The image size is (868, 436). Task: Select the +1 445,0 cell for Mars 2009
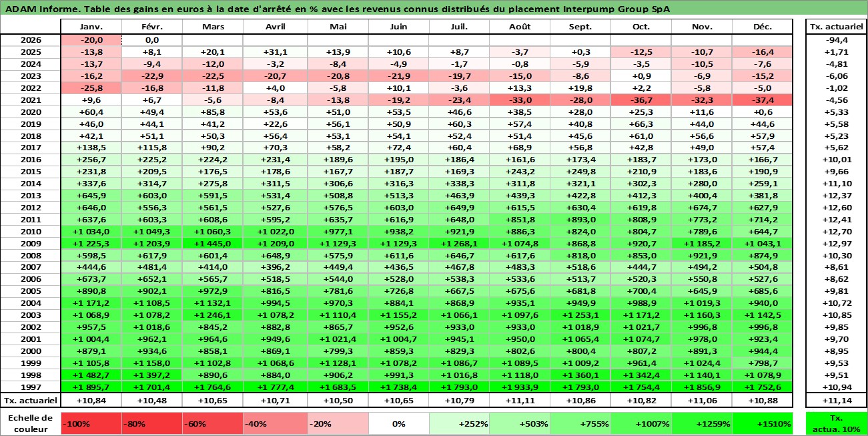coord(212,244)
